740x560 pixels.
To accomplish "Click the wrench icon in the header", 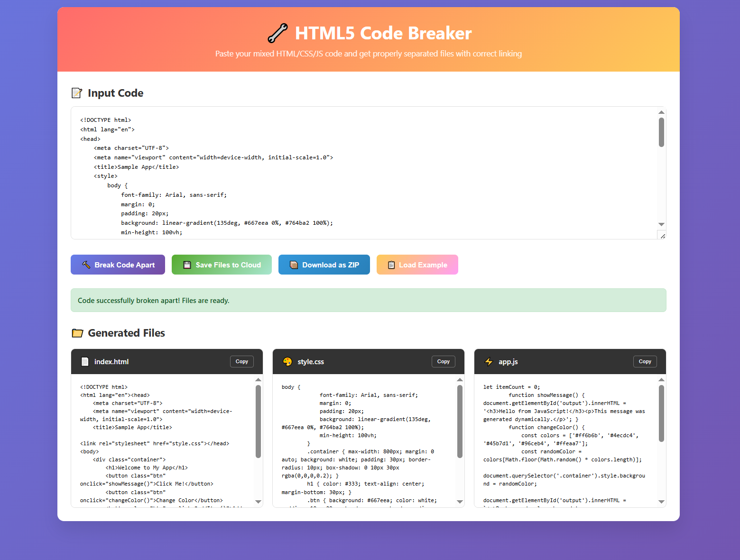I will (x=278, y=33).
